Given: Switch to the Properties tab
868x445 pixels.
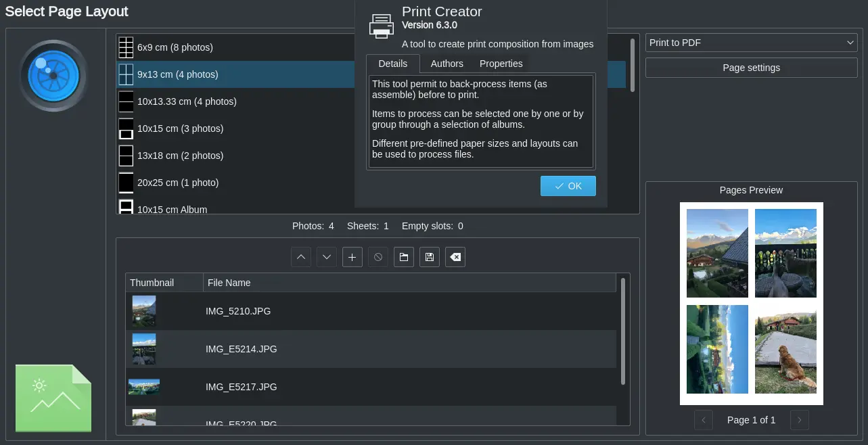Looking at the screenshot, I should coord(501,64).
